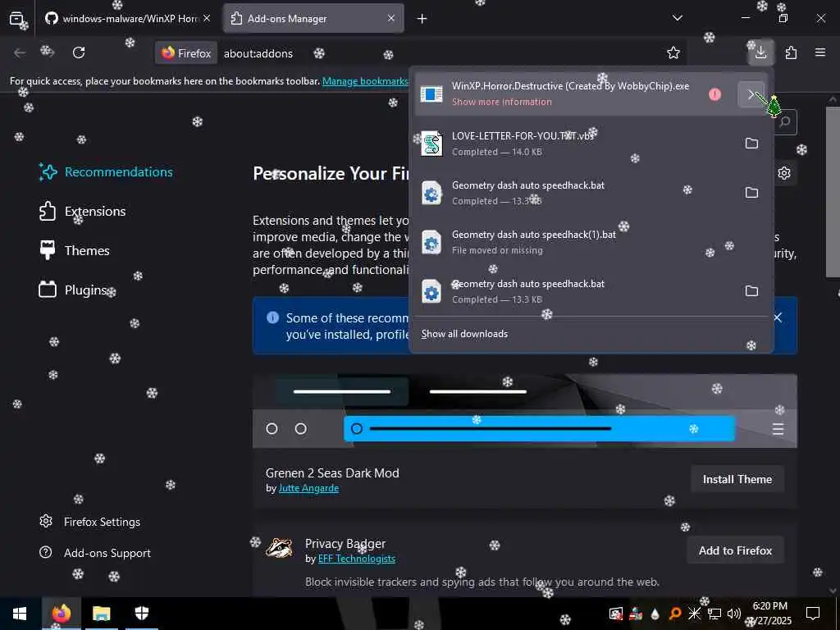Click the add-ons search magnifier icon

pyautogui.click(x=785, y=122)
